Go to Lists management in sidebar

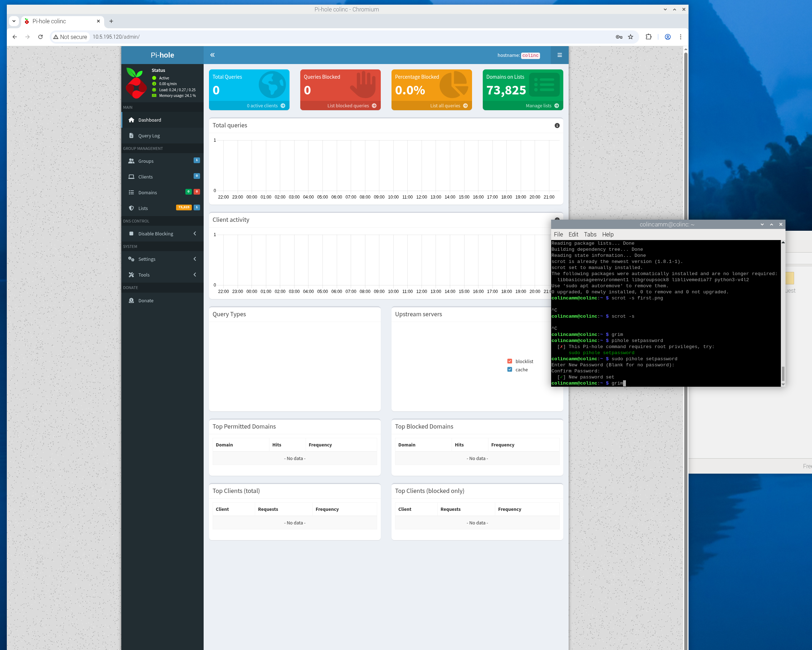point(143,208)
